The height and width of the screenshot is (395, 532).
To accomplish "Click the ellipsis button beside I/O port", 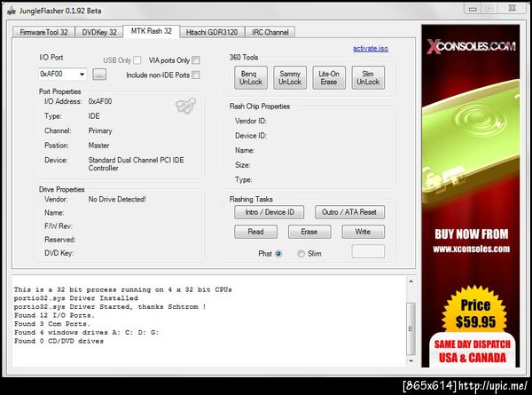I will (x=99, y=75).
